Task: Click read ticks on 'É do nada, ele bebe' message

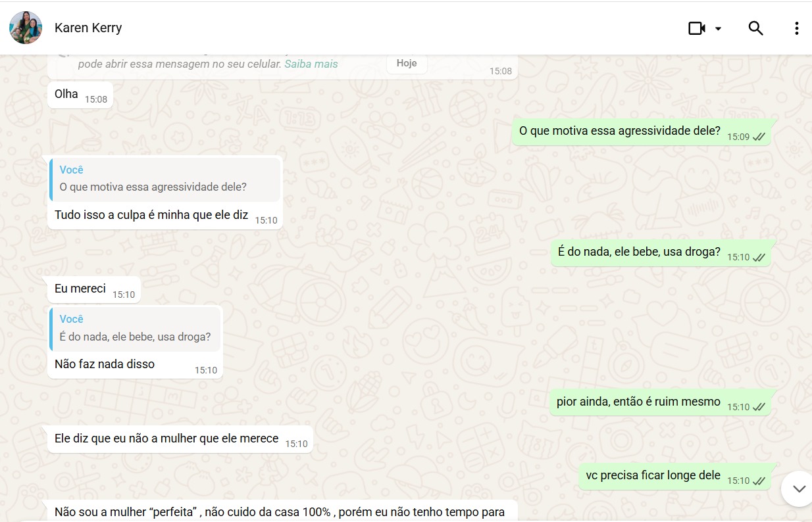Action: (x=759, y=258)
